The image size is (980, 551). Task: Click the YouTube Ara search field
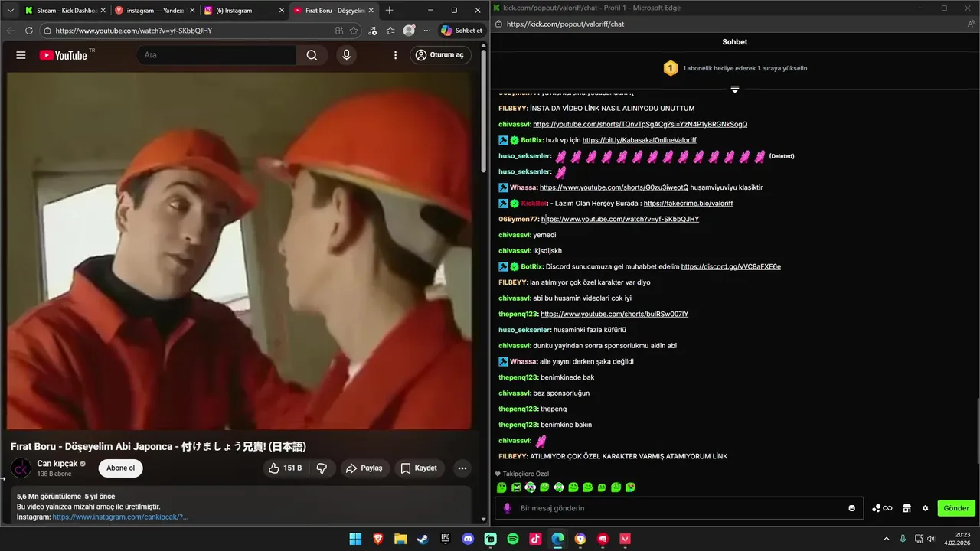click(217, 55)
